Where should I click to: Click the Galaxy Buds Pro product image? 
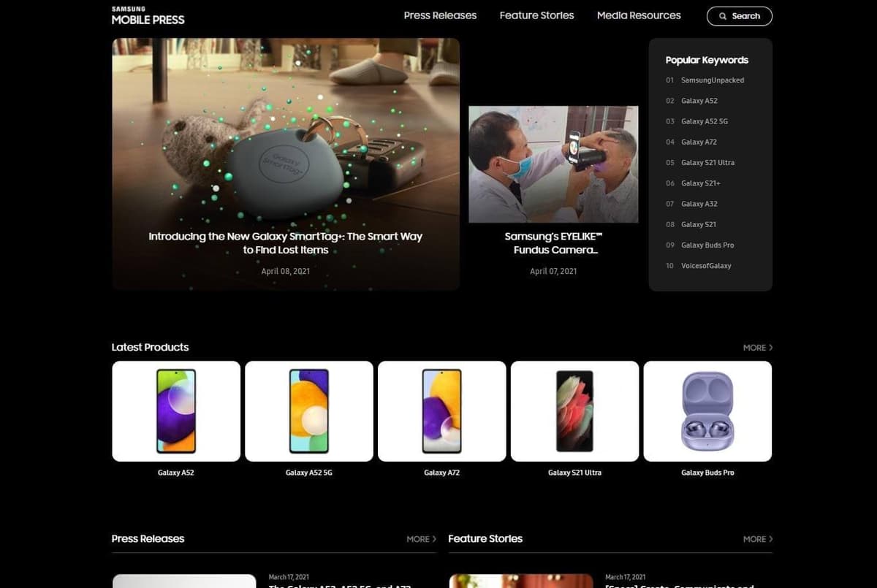[x=707, y=410]
